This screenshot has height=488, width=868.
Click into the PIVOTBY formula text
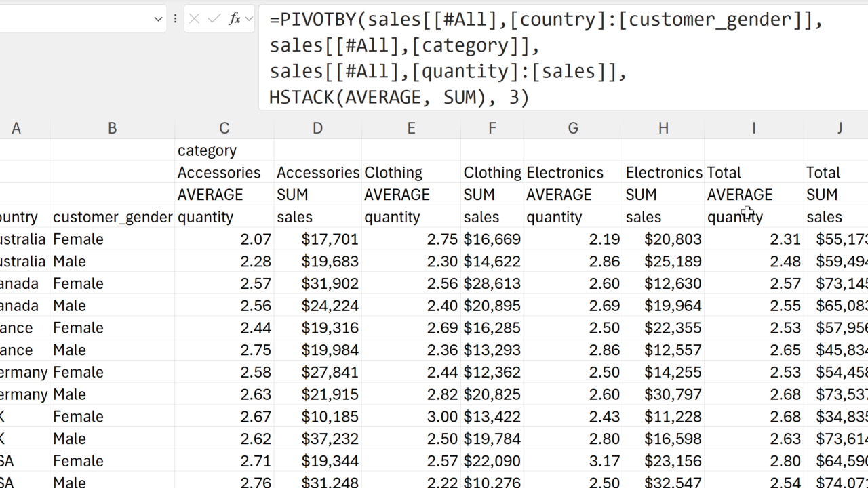[542, 58]
